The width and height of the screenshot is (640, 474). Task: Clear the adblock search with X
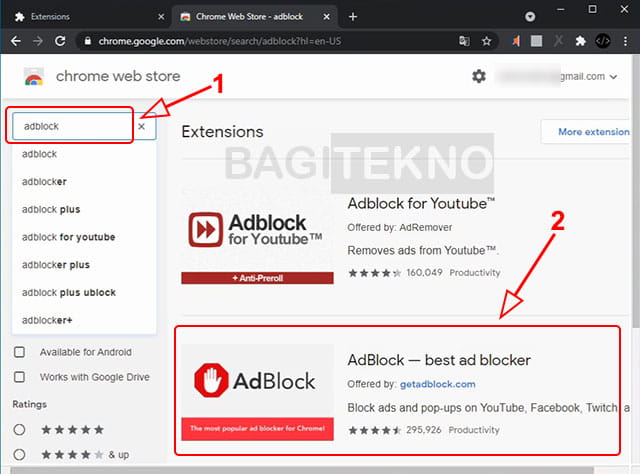pyautogui.click(x=141, y=127)
